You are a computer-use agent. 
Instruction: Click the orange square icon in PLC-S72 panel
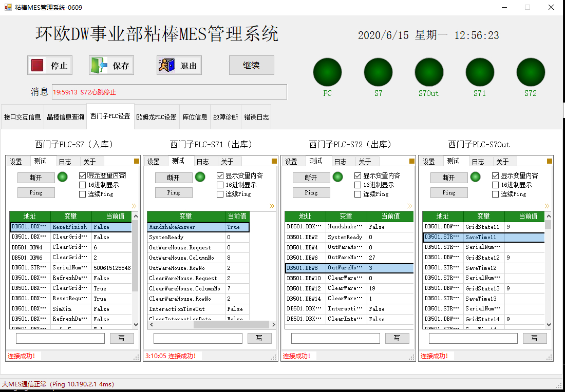pyautogui.click(x=412, y=161)
